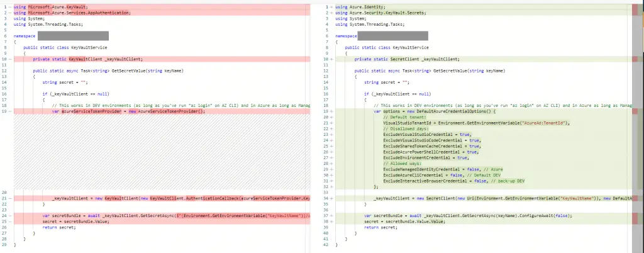This screenshot has height=253, width=644.
Task: Click 'ExcludeVisualStudioCredential = true' line
Action: coord(426,134)
